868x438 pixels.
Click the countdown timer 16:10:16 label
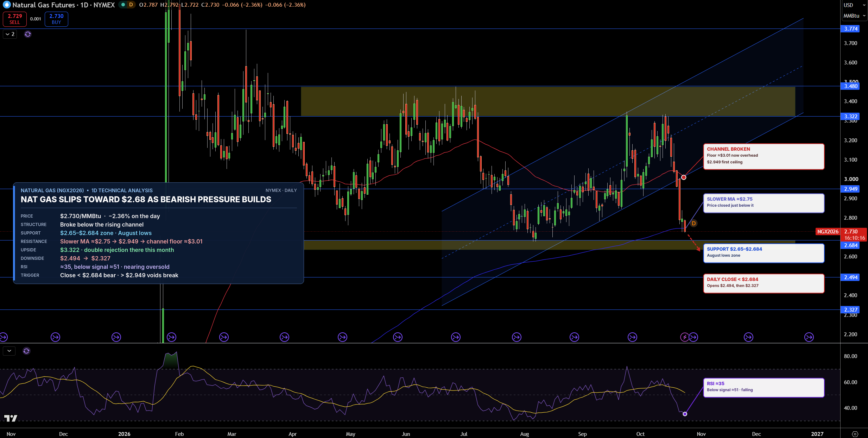pyautogui.click(x=854, y=238)
